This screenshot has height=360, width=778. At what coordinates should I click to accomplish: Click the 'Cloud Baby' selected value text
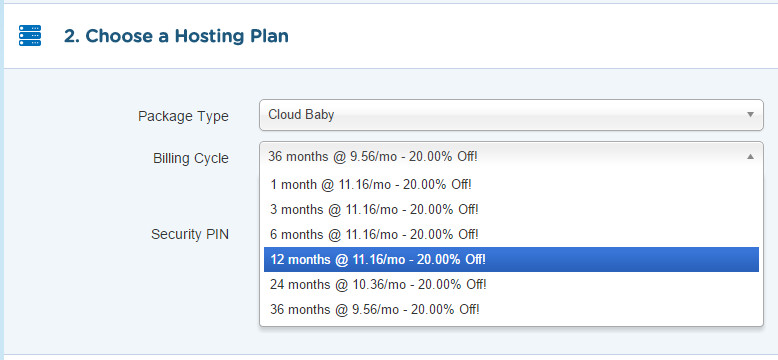click(301, 115)
